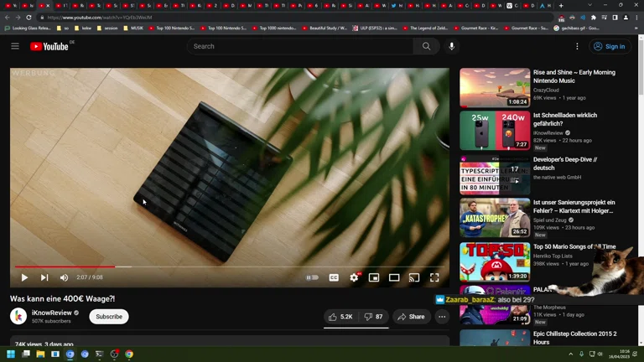This screenshot has height=362, width=644.
Task: Switch to miniplayer mode
Action: (374, 277)
